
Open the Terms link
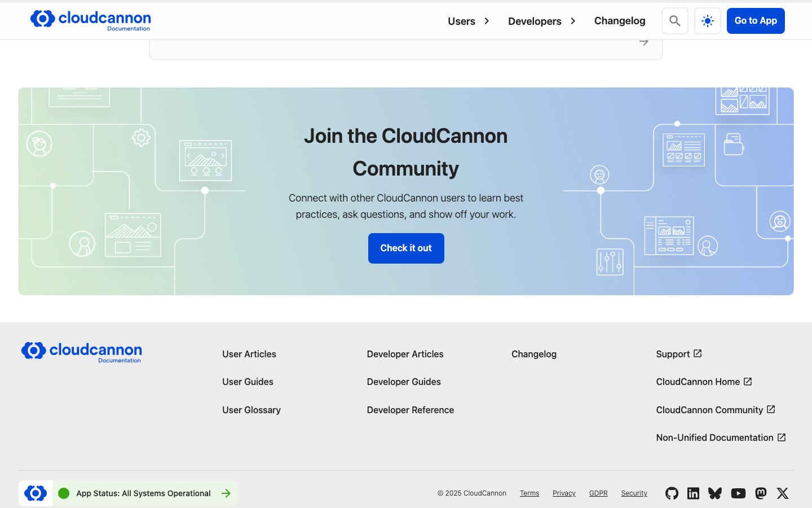click(529, 493)
